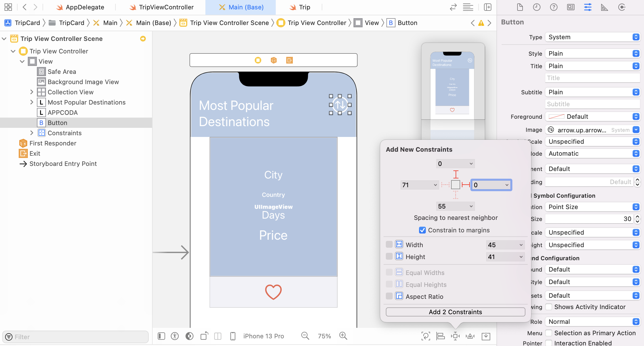Enable the Width constraint checkbox

coord(389,245)
